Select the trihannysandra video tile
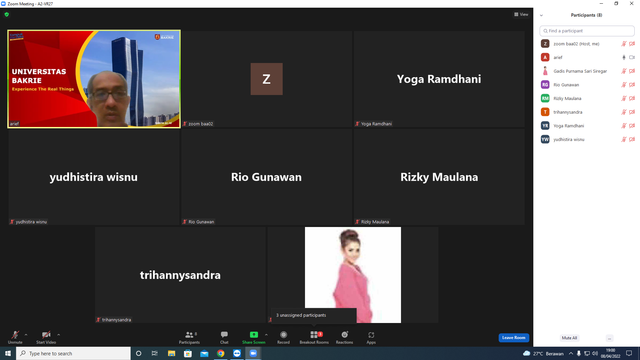This screenshot has height=360, width=640. (x=180, y=275)
